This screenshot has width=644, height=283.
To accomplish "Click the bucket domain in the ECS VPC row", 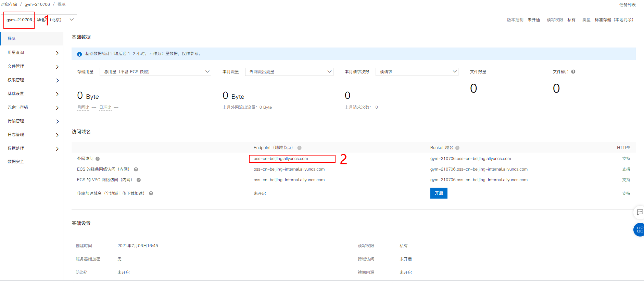I will [479, 180].
